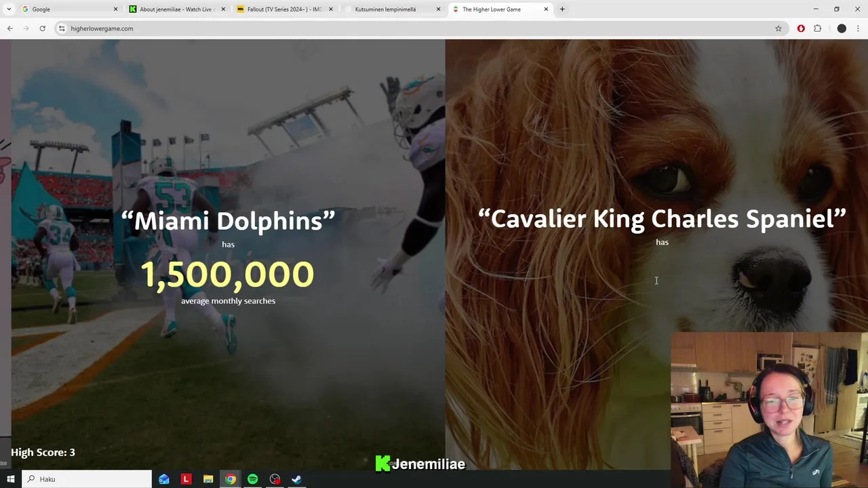The width and height of the screenshot is (868, 488).
Task: Close the Google tab
Action: (x=115, y=9)
